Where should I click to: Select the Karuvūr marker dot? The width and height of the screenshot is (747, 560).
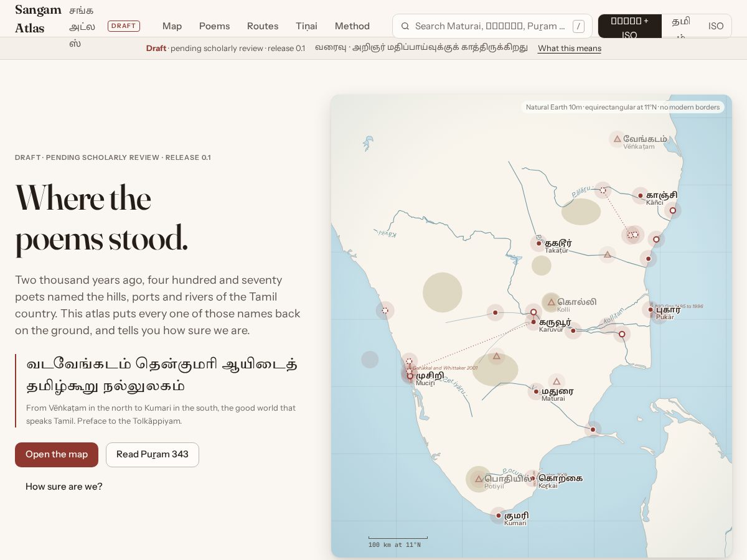point(533,322)
